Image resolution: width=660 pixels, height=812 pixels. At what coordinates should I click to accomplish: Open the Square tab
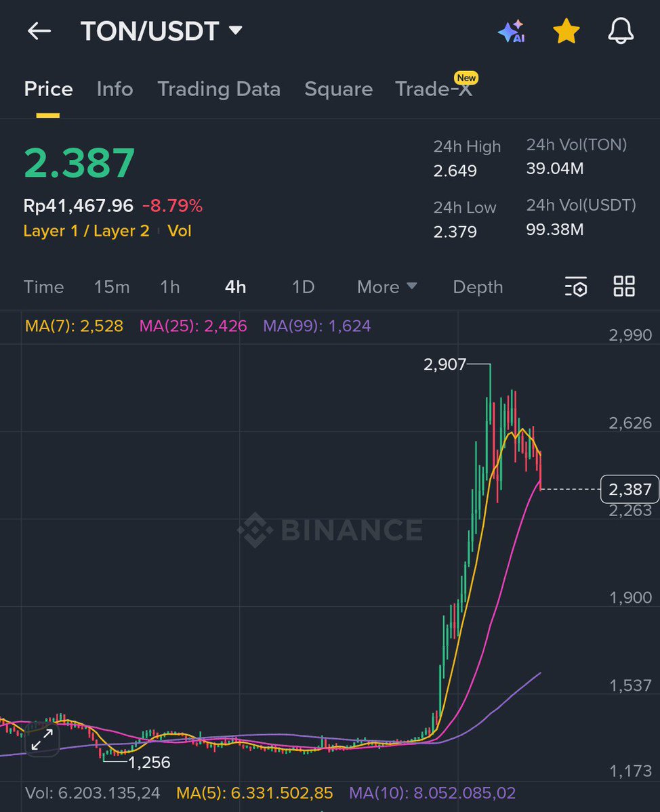point(338,89)
